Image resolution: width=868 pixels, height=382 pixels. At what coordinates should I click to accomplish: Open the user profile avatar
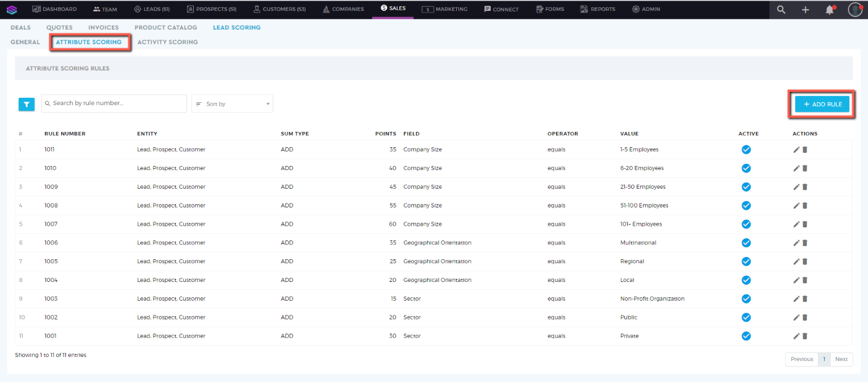[x=855, y=10]
